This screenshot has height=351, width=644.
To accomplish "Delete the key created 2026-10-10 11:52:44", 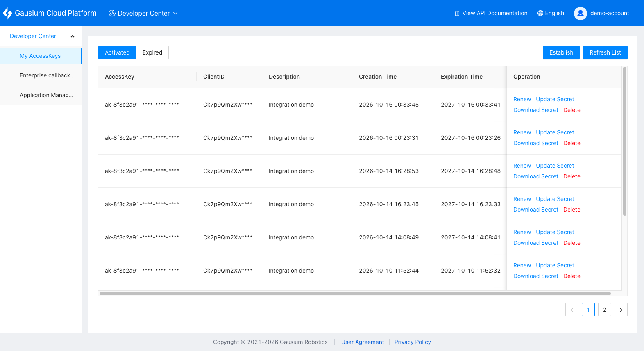I will (572, 276).
